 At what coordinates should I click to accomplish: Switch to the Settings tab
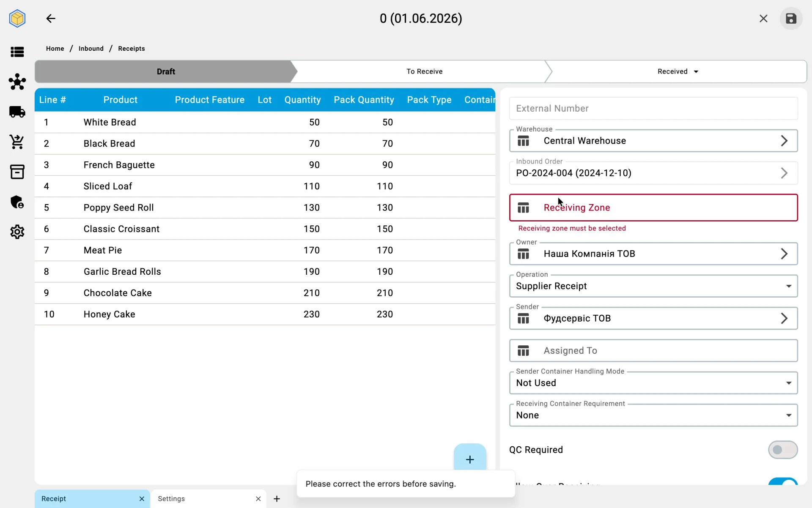coord(209,499)
